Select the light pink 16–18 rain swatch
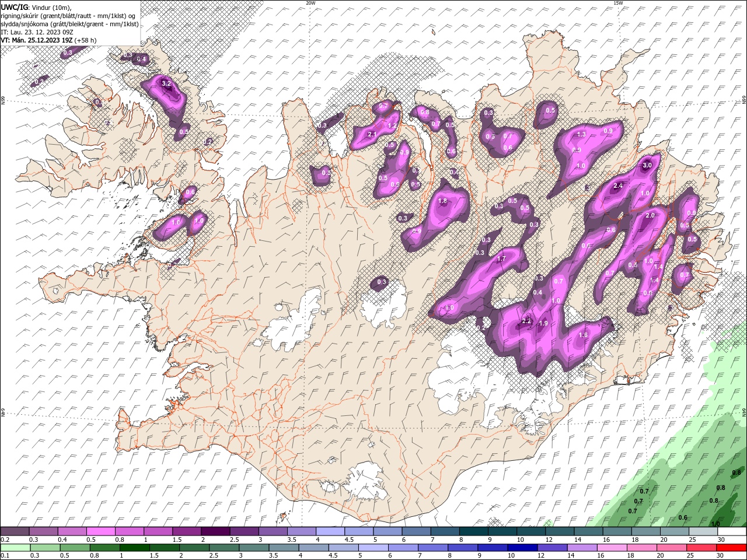747x560 pixels. pos(612,548)
